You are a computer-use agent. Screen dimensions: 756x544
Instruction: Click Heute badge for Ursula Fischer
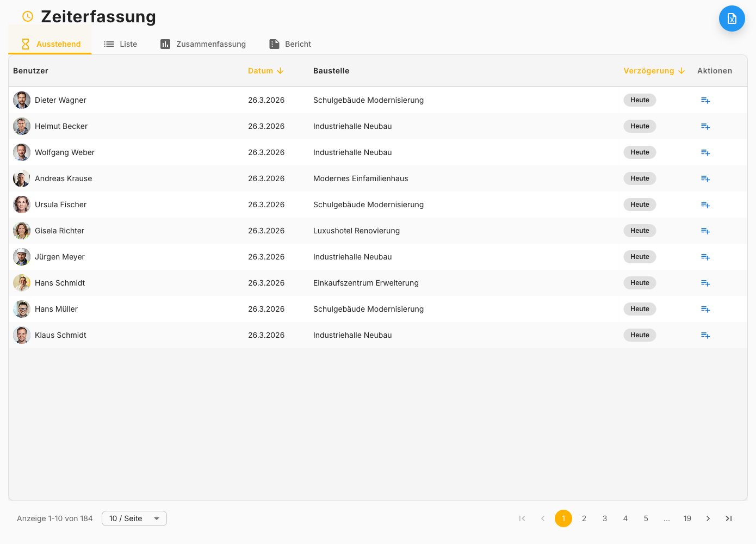click(640, 205)
